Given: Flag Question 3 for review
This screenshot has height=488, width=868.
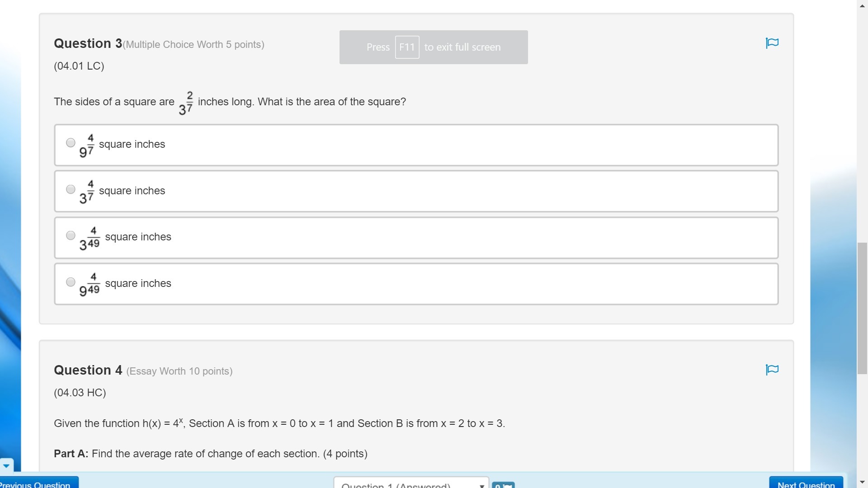Looking at the screenshot, I should point(772,43).
